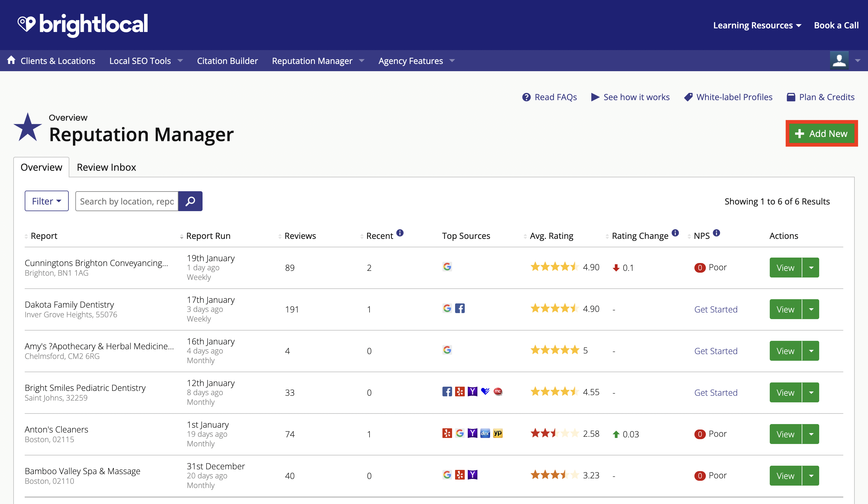Viewport: 868px width, 504px height.
Task: Switch to the Review Inbox tab
Action: pyautogui.click(x=106, y=167)
